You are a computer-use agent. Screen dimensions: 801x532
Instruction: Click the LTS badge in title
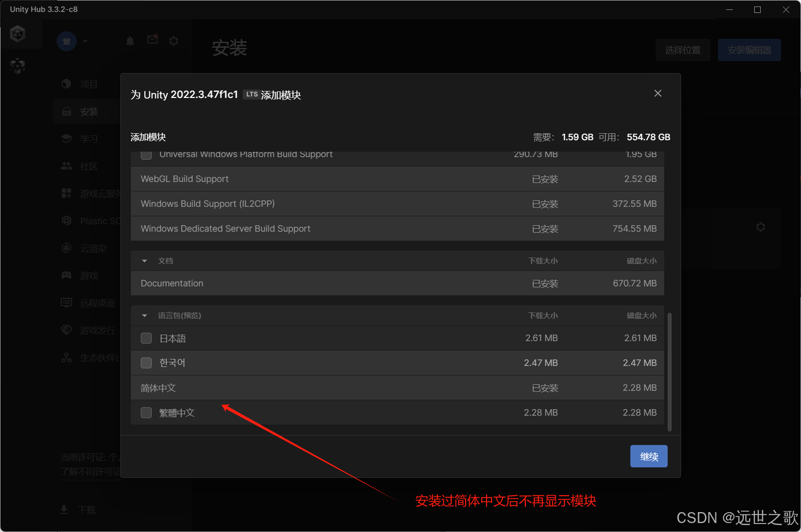252,94
